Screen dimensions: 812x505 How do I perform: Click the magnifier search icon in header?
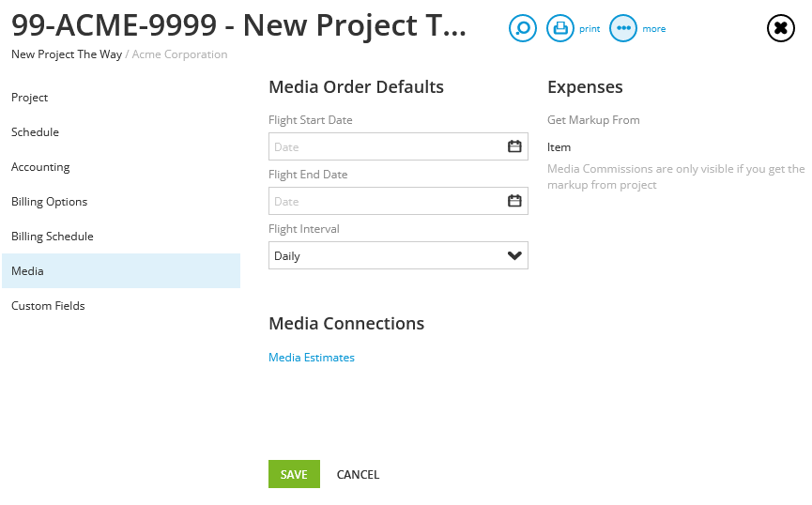click(x=523, y=28)
